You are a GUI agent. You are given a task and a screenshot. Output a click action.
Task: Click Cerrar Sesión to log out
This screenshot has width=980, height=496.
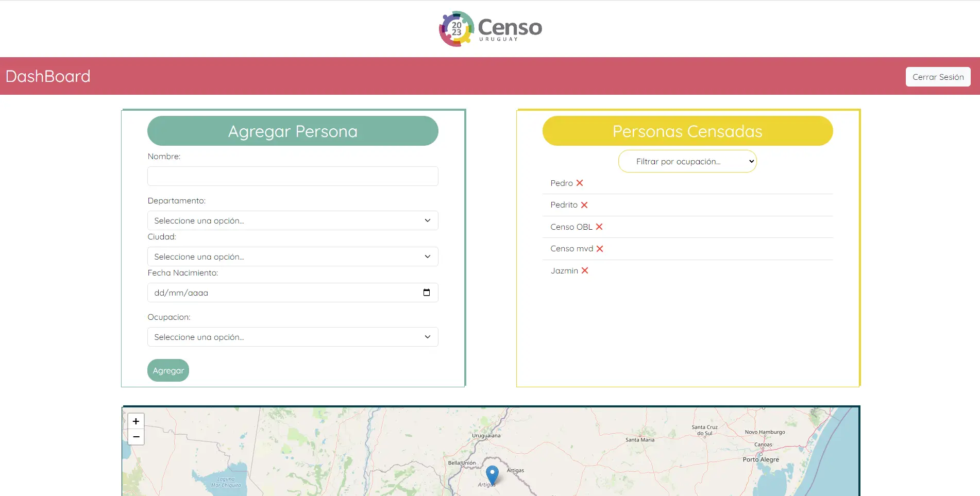(938, 77)
